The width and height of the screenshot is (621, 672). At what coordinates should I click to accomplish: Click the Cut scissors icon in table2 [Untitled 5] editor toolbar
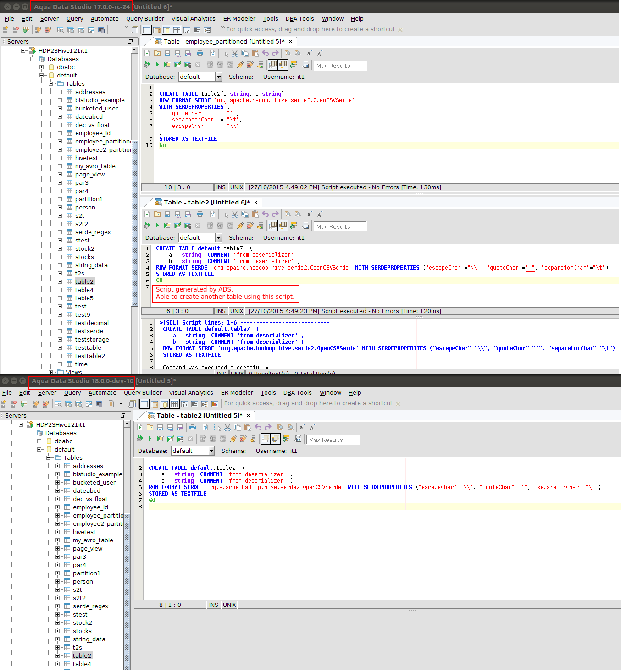point(227,428)
